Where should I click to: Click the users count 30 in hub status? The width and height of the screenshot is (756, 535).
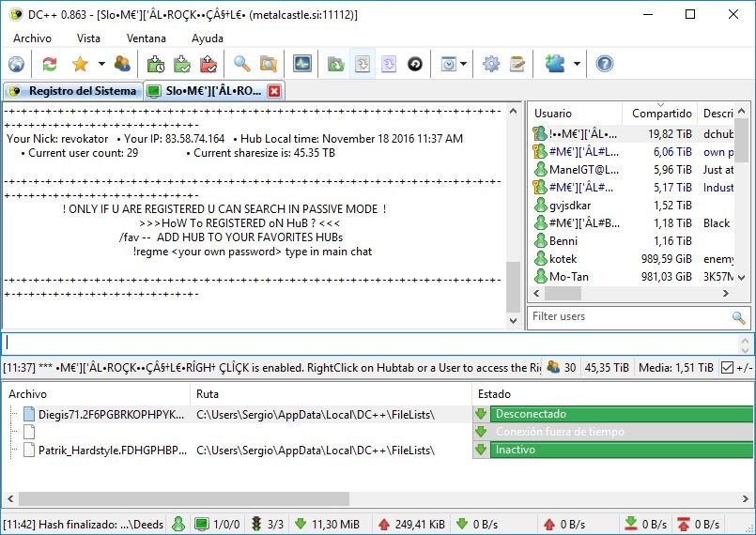tap(563, 368)
